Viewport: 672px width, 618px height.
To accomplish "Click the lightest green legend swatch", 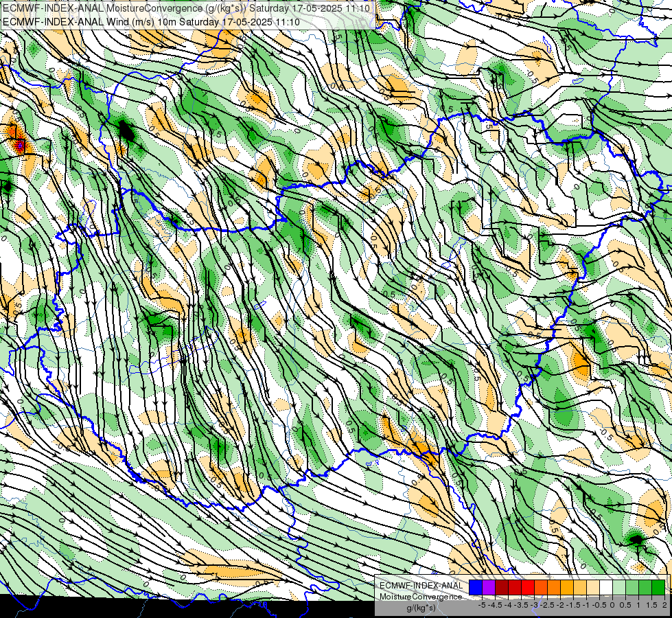I will click(619, 587).
